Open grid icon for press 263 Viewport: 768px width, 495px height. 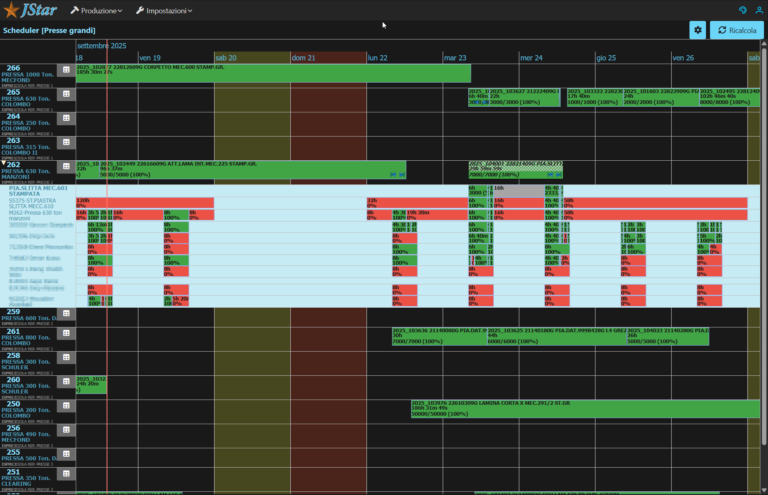(x=66, y=143)
